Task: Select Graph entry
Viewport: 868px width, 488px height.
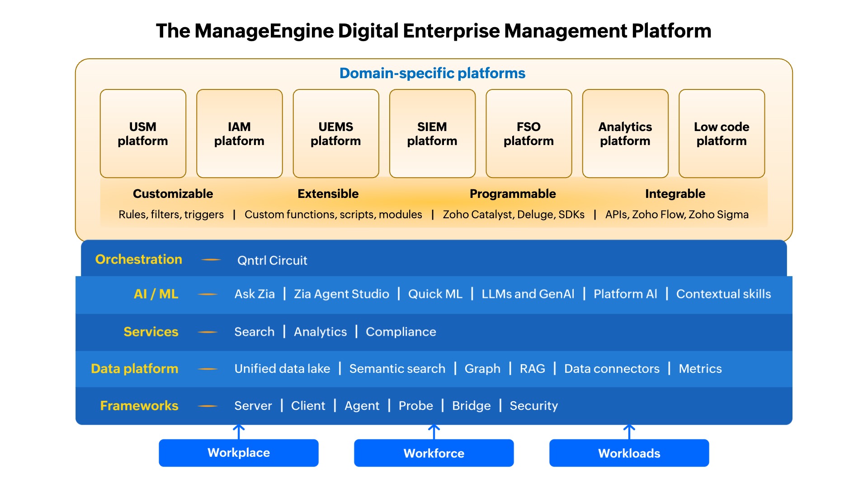Action: (482, 369)
